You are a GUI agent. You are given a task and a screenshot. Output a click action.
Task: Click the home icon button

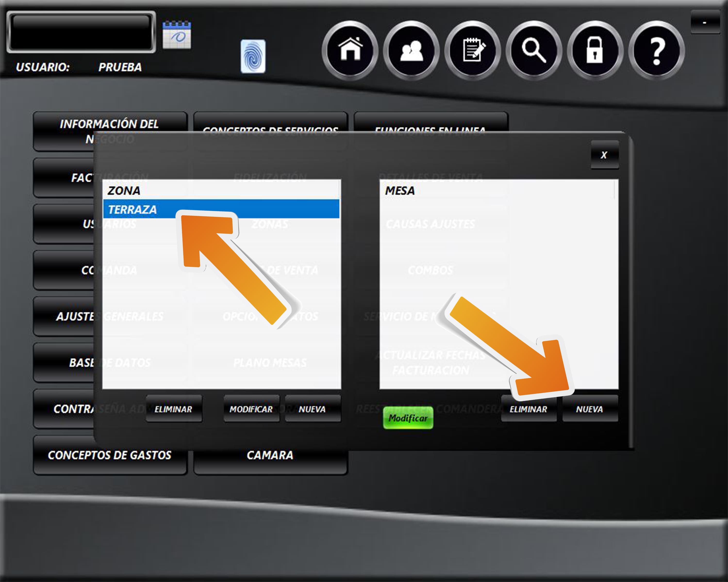350,50
